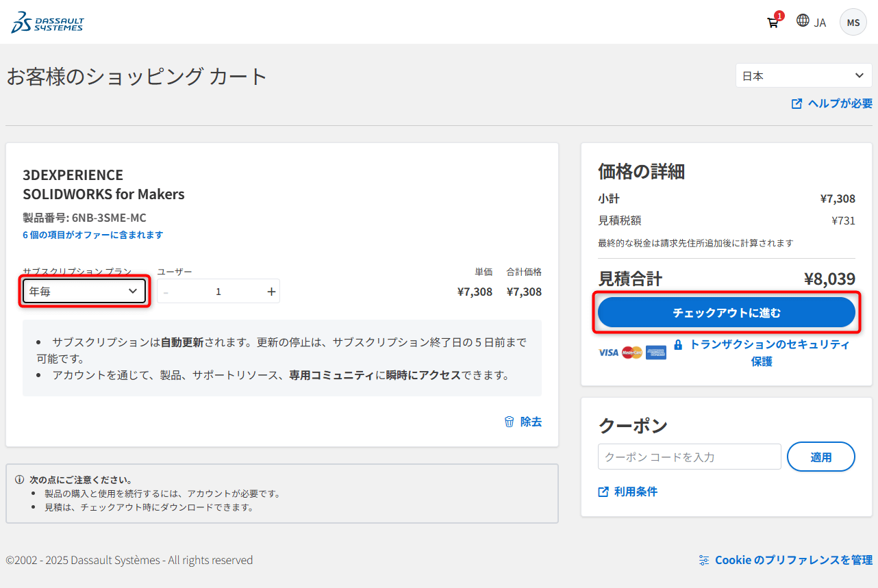
Task: Increase user count with plus button
Action: point(271,292)
